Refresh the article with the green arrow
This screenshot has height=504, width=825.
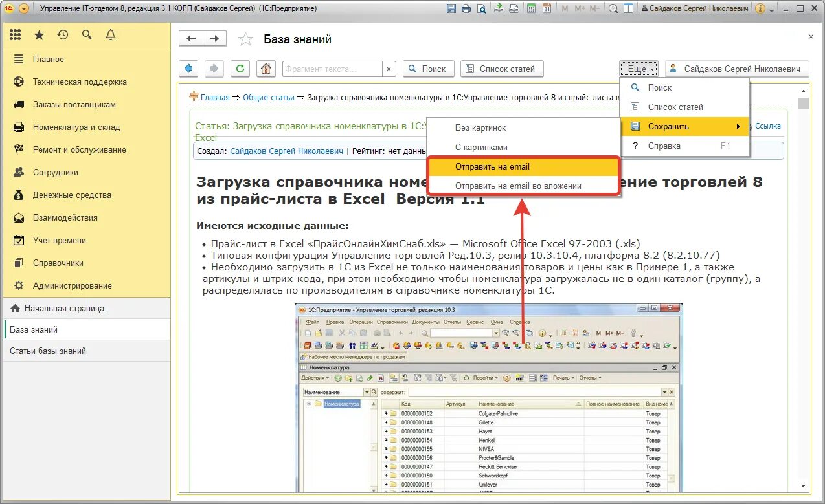(240, 69)
